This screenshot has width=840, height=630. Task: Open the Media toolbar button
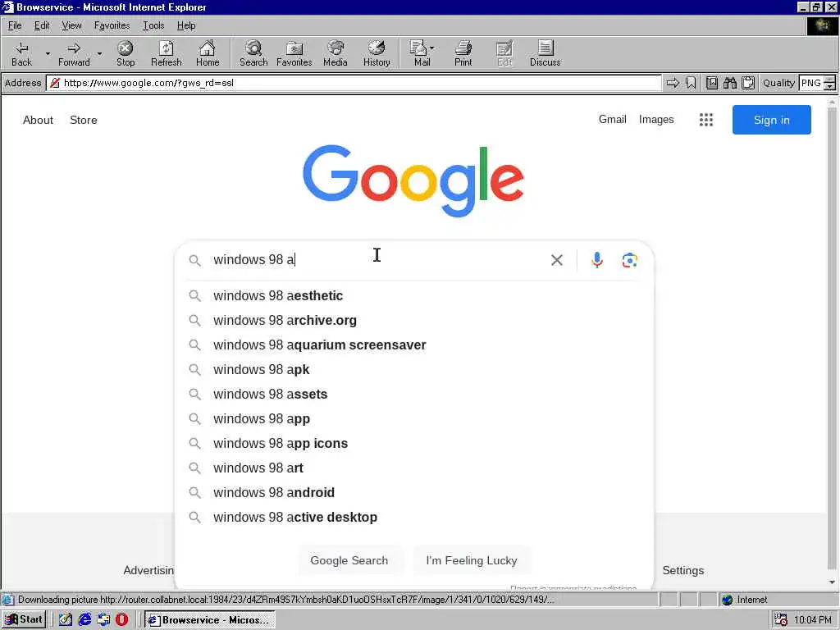(336, 53)
